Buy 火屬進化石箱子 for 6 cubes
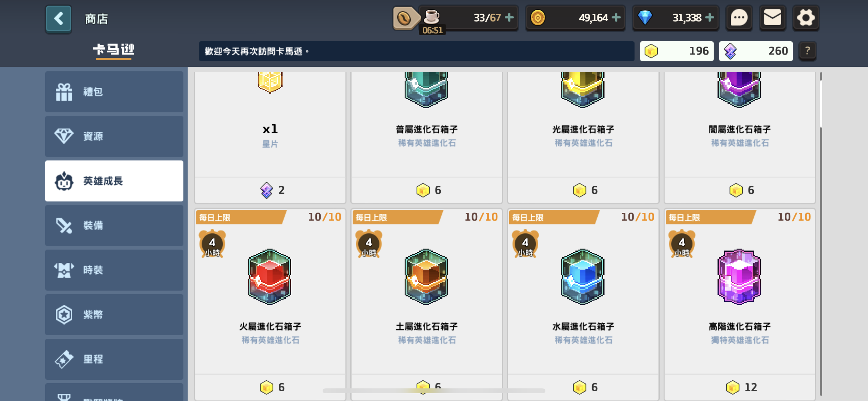868x401 pixels. 270,387
